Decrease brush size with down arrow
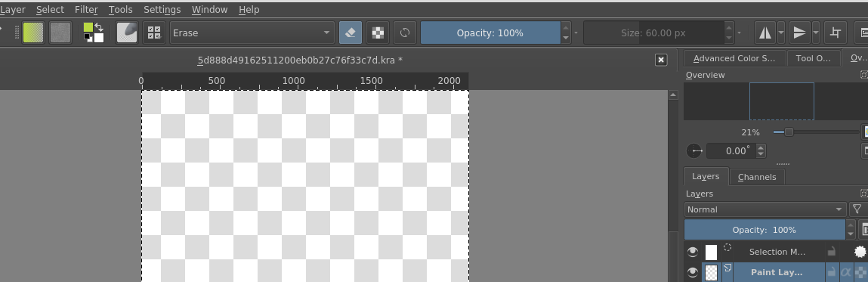 [729, 39]
